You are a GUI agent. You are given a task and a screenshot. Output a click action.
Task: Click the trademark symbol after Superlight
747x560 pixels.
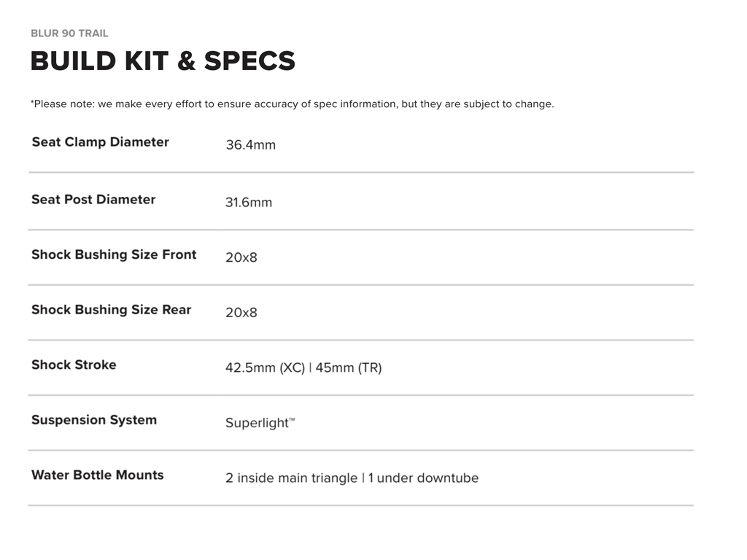[x=292, y=419]
